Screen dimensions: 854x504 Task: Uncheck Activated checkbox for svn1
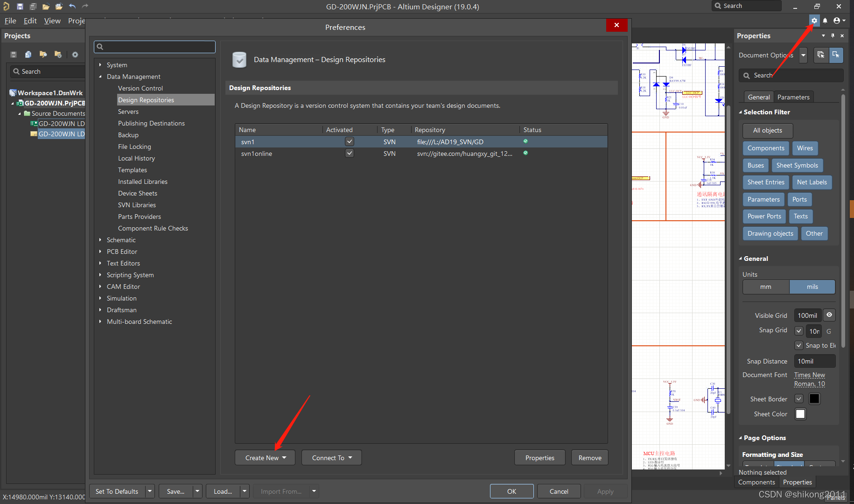(x=349, y=141)
